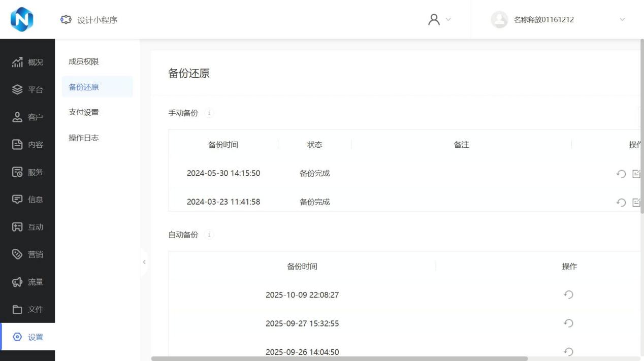
Task: Restore the 2025-10-09 22:08:27 automatic backup
Action: click(569, 294)
